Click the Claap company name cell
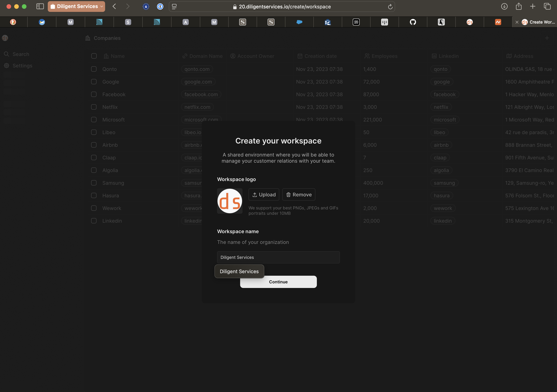557x392 pixels. click(109, 157)
